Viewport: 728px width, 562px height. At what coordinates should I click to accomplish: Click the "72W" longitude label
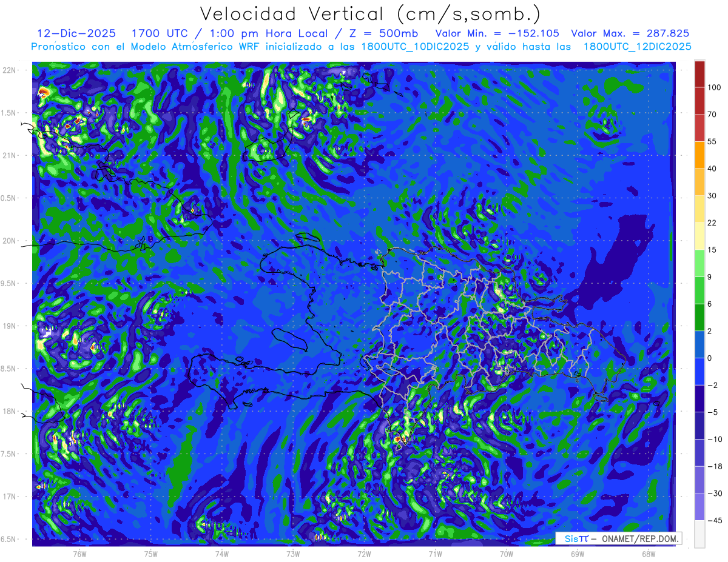364,553
